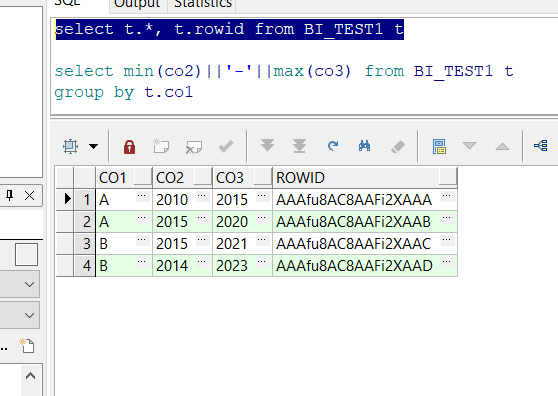This screenshot has width=558, height=396.
Task: Click the fetch next page icon
Action: click(x=267, y=145)
